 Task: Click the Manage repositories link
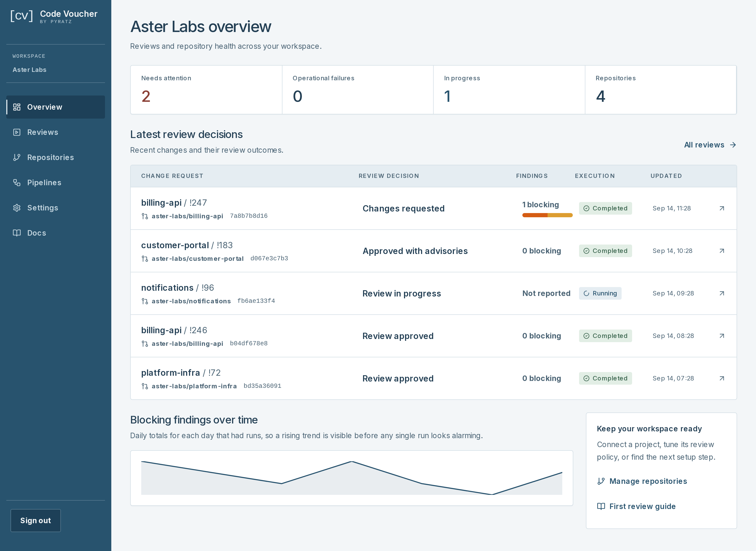point(642,481)
